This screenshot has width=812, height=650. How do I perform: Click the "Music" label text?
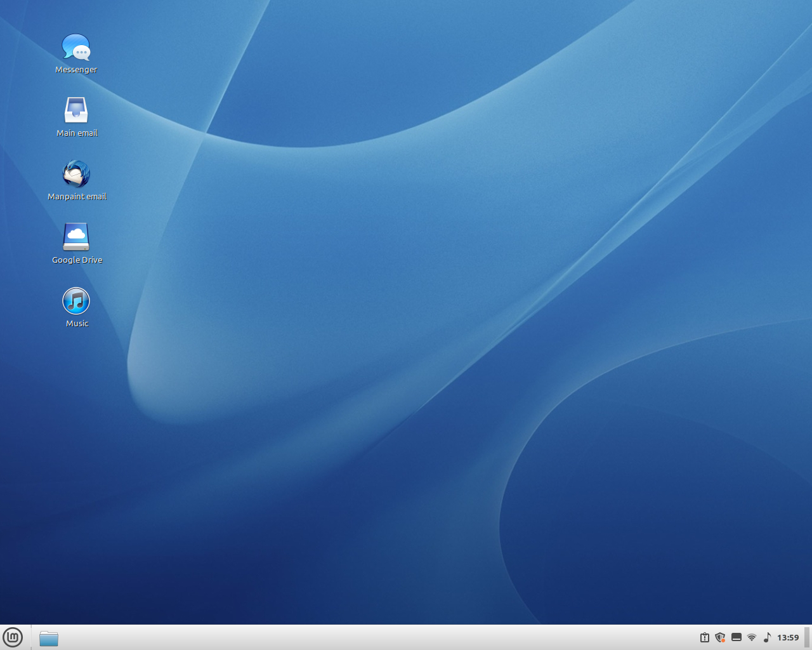[77, 324]
